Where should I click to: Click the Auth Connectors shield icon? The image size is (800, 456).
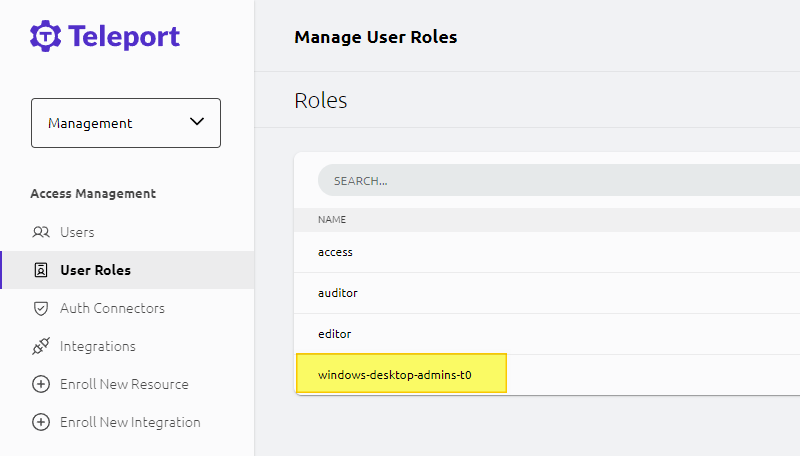[x=41, y=308]
